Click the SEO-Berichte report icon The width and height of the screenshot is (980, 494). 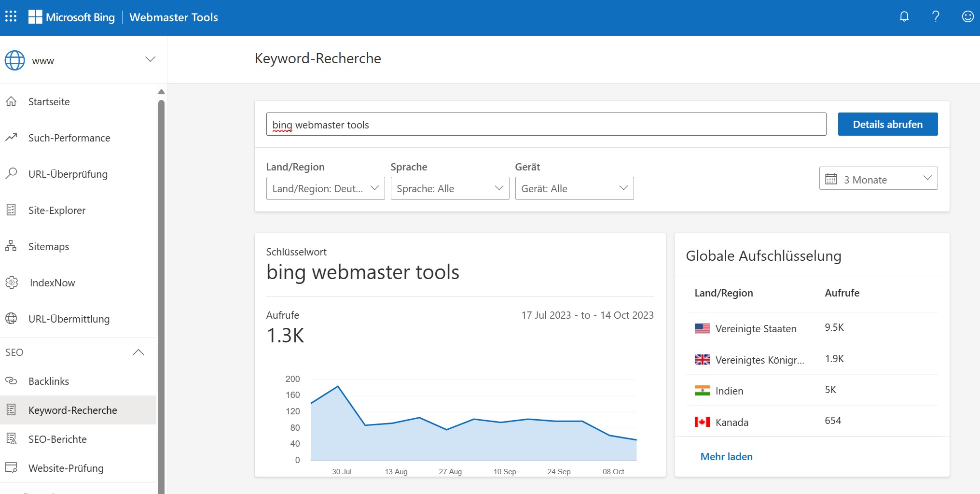coord(11,439)
